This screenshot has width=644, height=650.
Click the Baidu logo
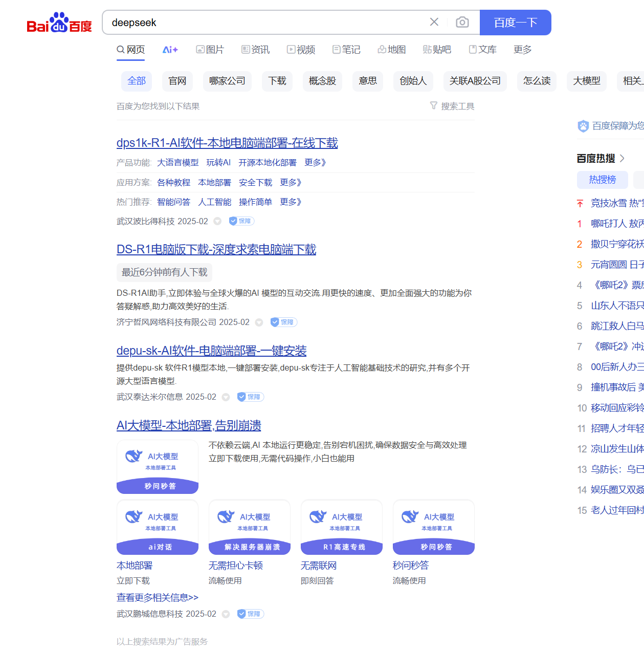click(x=59, y=23)
